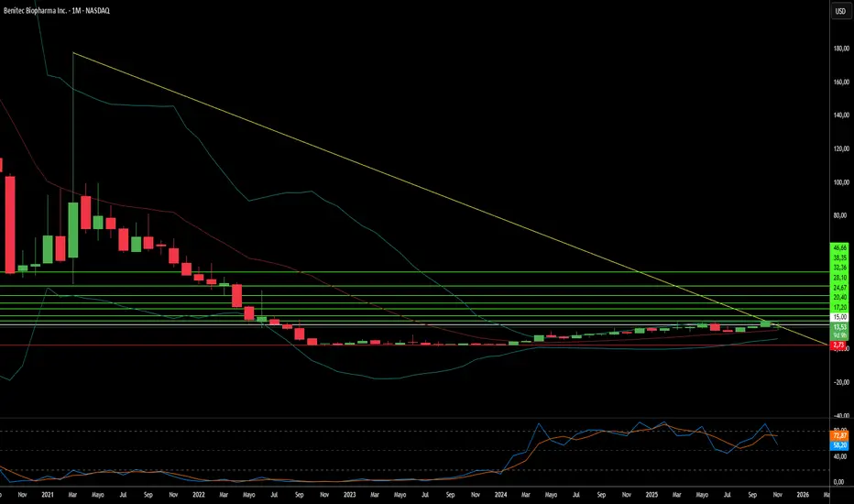Select the white 15,00 price label
Screen dimensions: 854x504
pyautogui.click(x=838, y=316)
